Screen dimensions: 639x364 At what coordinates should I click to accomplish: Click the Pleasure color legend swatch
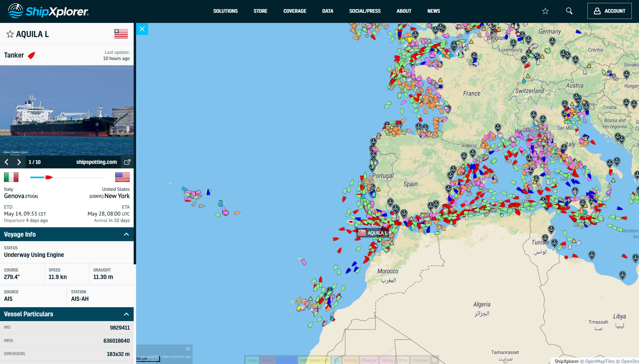(x=369, y=360)
